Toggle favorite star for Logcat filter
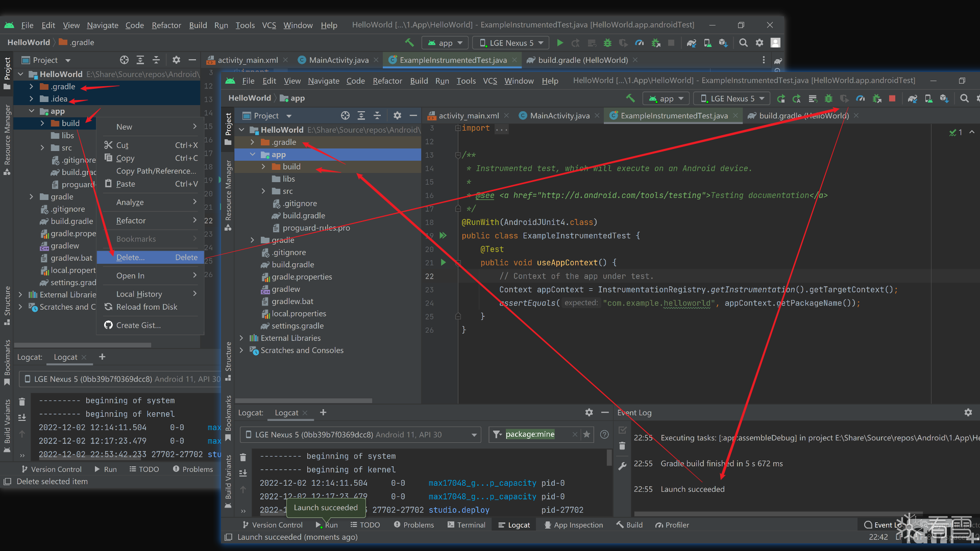The height and width of the screenshot is (551, 980). pyautogui.click(x=586, y=434)
